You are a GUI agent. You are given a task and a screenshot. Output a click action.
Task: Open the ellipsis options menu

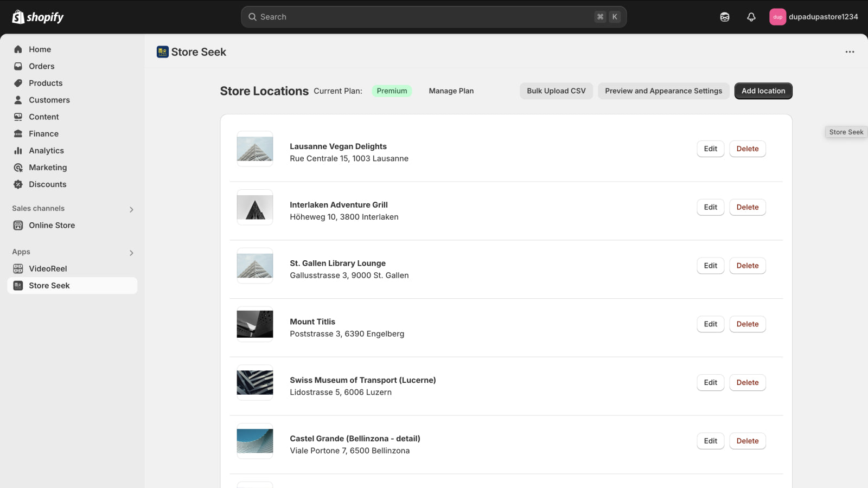click(849, 52)
